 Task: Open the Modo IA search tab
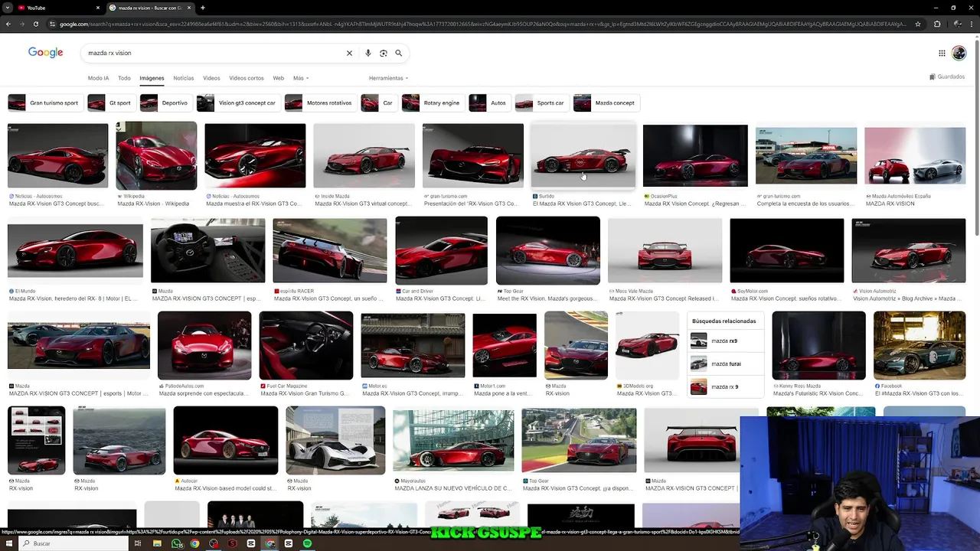[x=98, y=78]
